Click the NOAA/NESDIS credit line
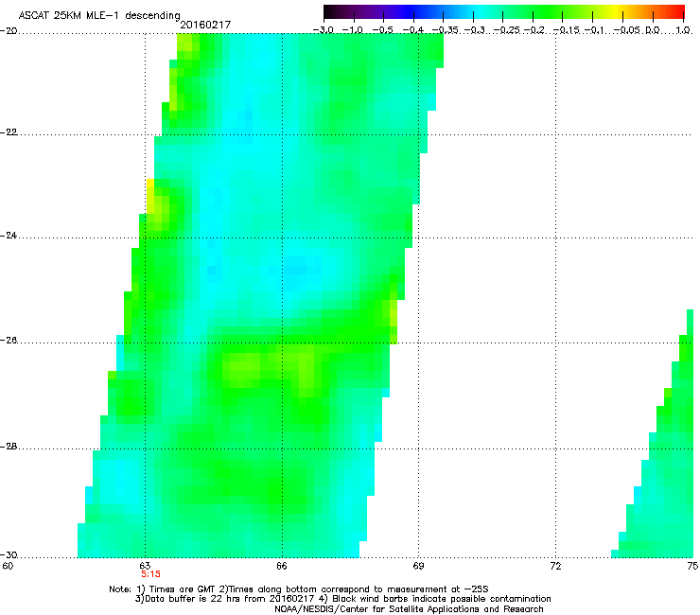Image resolution: width=700 pixels, height=615 pixels. pyautogui.click(x=409, y=609)
